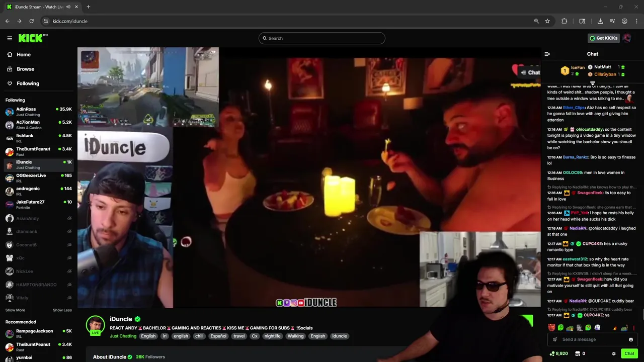The width and height of the screenshot is (644, 362).
Task: Click NutMutt in gift leaderboard
Action: tap(602, 67)
